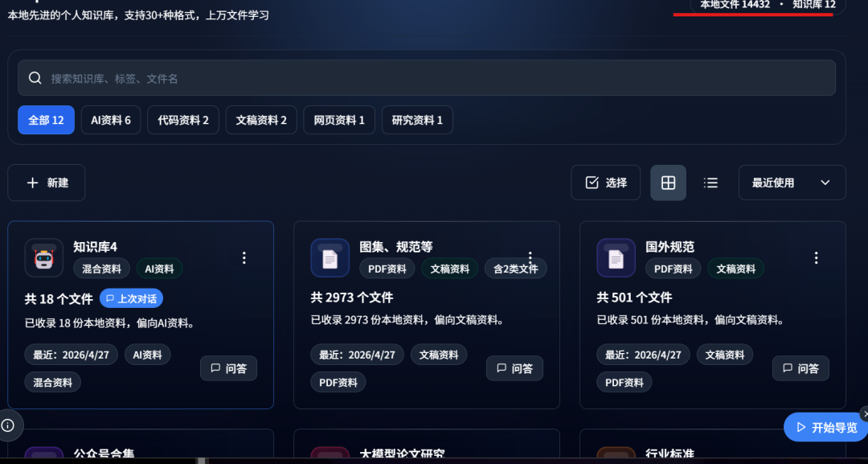Focus the knowledge base search field
The image size is (868, 464).
426,78
